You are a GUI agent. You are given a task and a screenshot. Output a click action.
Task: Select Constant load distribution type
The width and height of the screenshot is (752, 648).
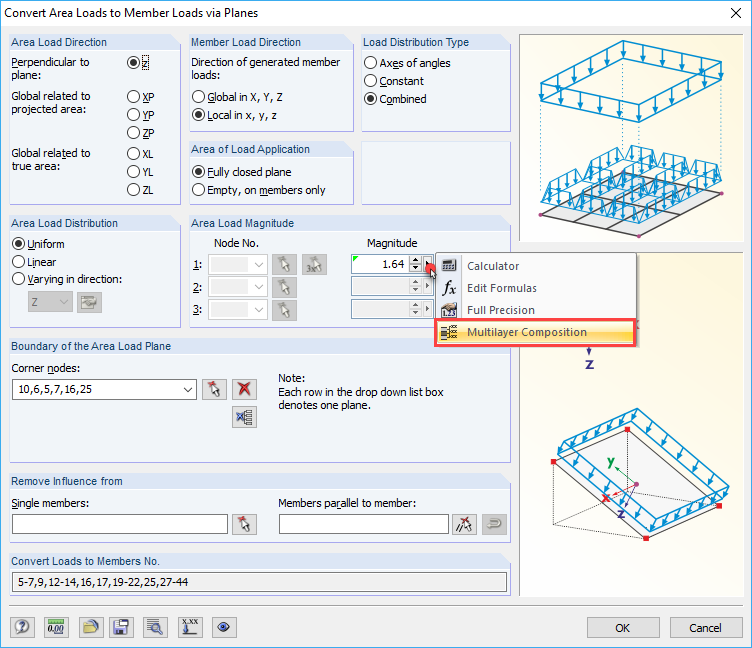[370, 81]
